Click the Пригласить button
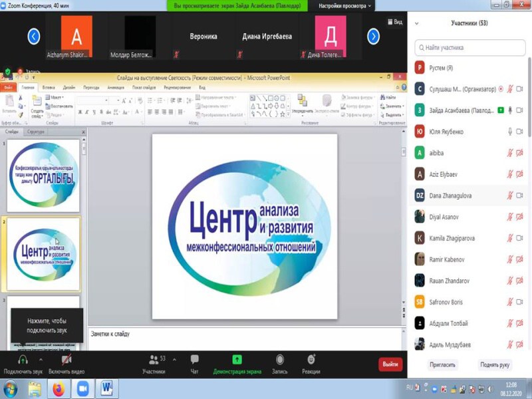 (442, 364)
